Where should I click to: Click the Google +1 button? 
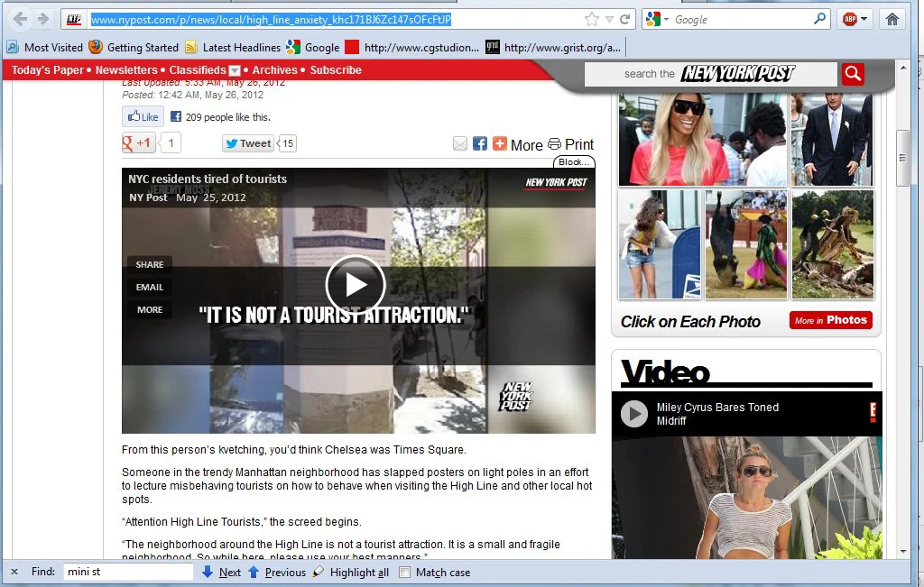(138, 143)
